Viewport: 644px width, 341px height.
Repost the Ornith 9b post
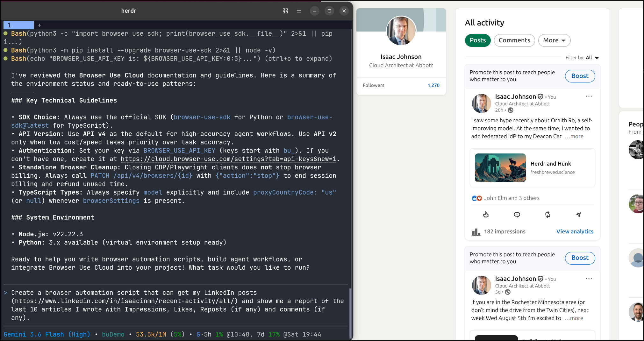(x=547, y=215)
